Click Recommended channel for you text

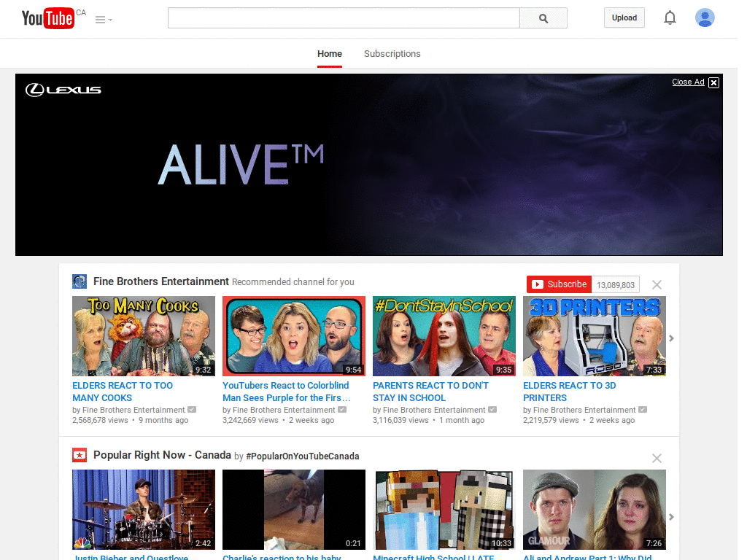pyautogui.click(x=293, y=282)
